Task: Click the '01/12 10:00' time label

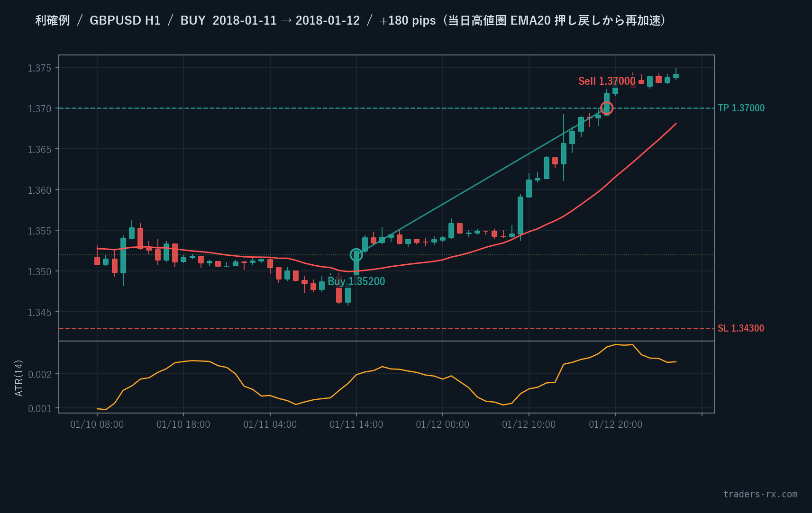Action: pyautogui.click(x=529, y=424)
